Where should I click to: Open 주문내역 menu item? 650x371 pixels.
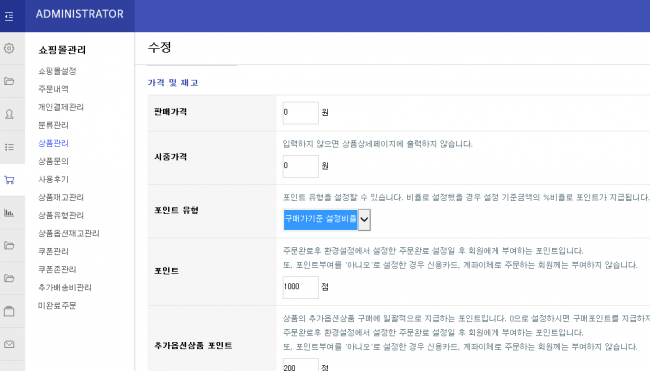point(53,89)
